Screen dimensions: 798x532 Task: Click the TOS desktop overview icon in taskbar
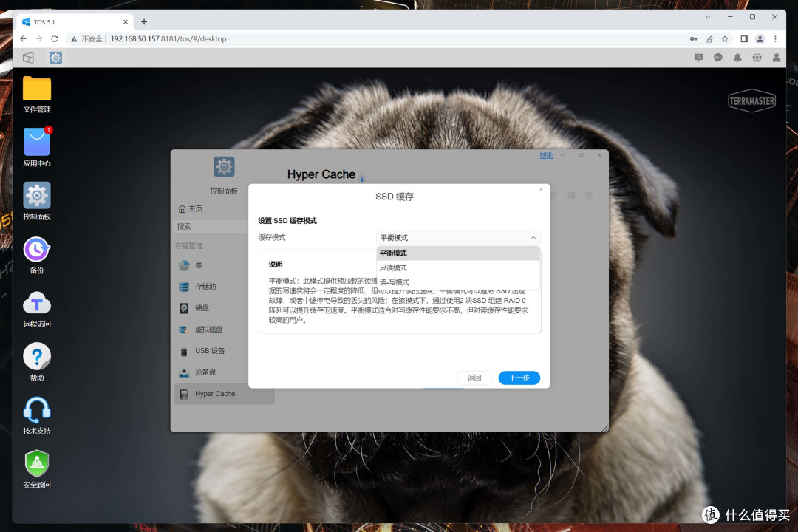[29, 58]
